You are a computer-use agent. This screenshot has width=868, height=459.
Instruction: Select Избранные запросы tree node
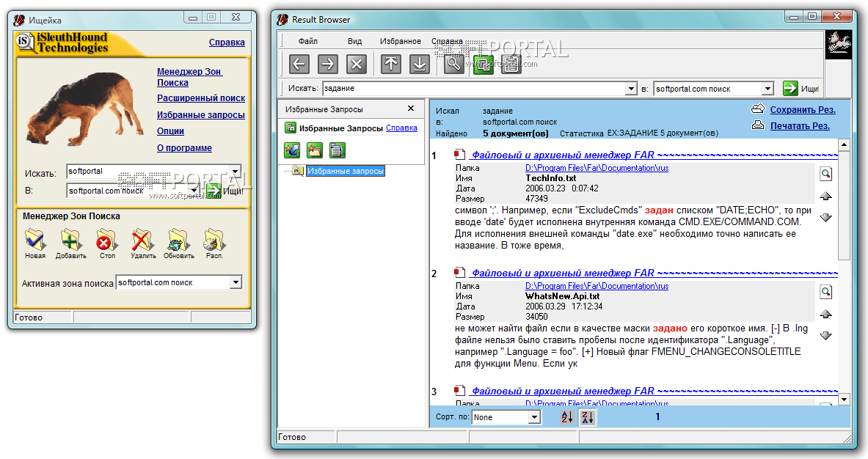[x=346, y=171]
